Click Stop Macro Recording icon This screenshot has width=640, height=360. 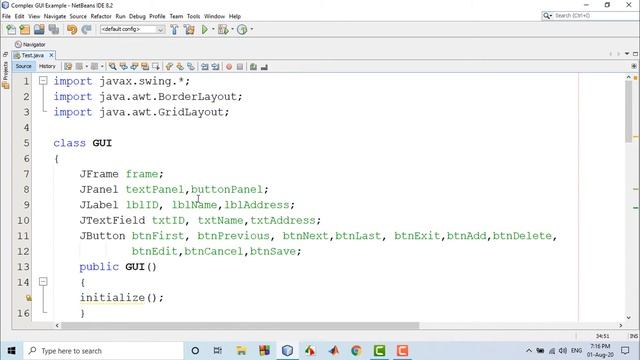(240, 67)
